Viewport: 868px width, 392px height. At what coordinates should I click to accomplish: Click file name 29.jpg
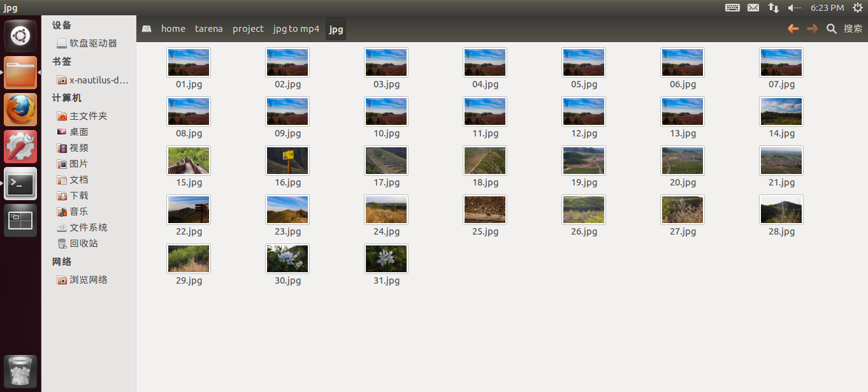click(x=189, y=280)
